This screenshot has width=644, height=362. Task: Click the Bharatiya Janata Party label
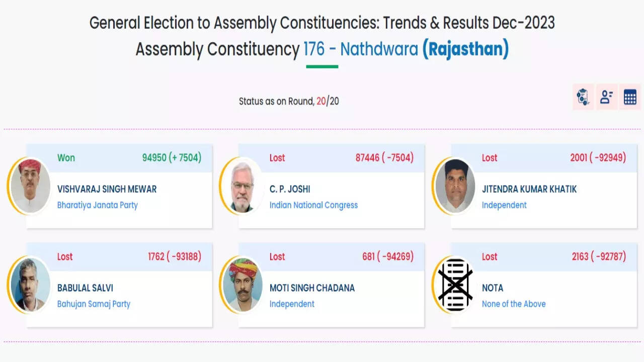97,205
